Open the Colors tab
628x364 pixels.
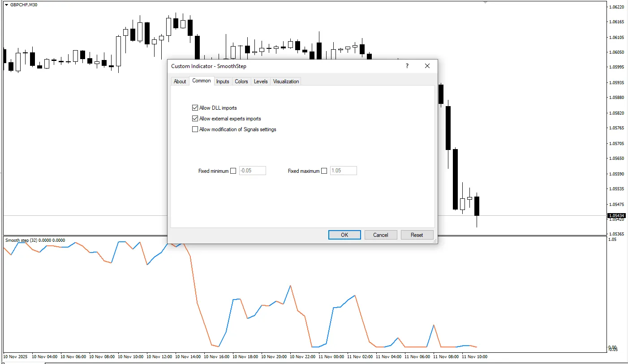(x=241, y=81)
